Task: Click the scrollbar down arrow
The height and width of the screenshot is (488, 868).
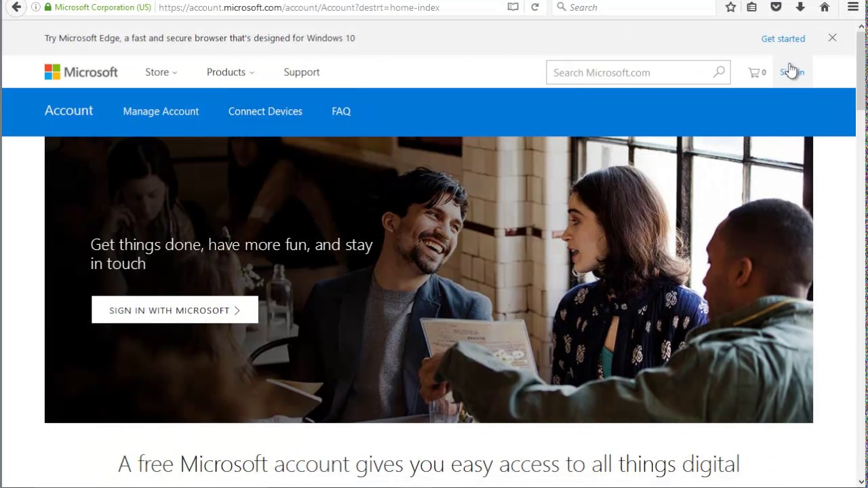Action: coord(862,481)
